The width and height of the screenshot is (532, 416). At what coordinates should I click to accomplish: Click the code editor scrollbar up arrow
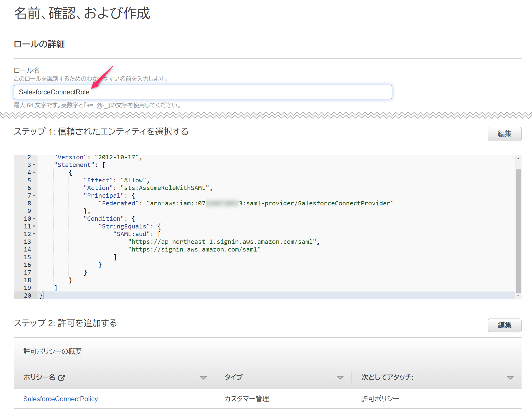pos(518,158)
